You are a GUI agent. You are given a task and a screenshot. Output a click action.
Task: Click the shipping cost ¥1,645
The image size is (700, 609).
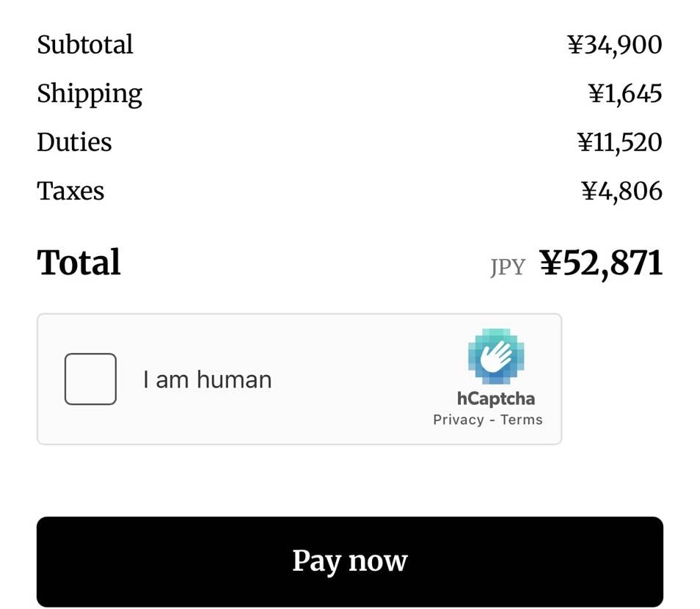point(624,94)
